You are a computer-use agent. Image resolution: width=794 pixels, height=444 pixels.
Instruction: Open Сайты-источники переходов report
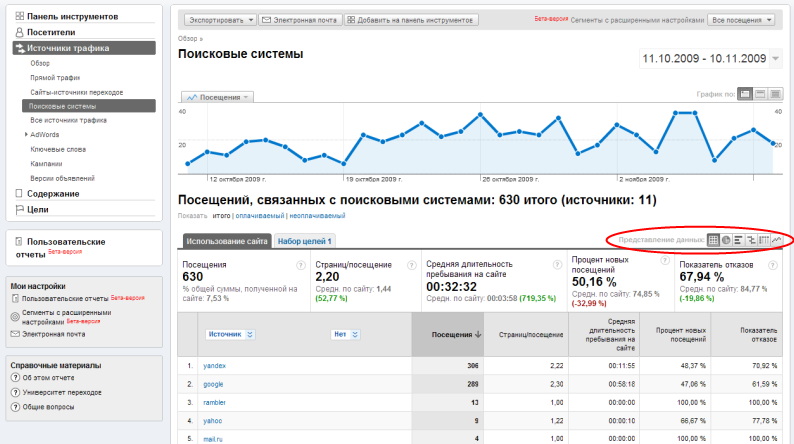pyautogui.click(x=76, y=93)
